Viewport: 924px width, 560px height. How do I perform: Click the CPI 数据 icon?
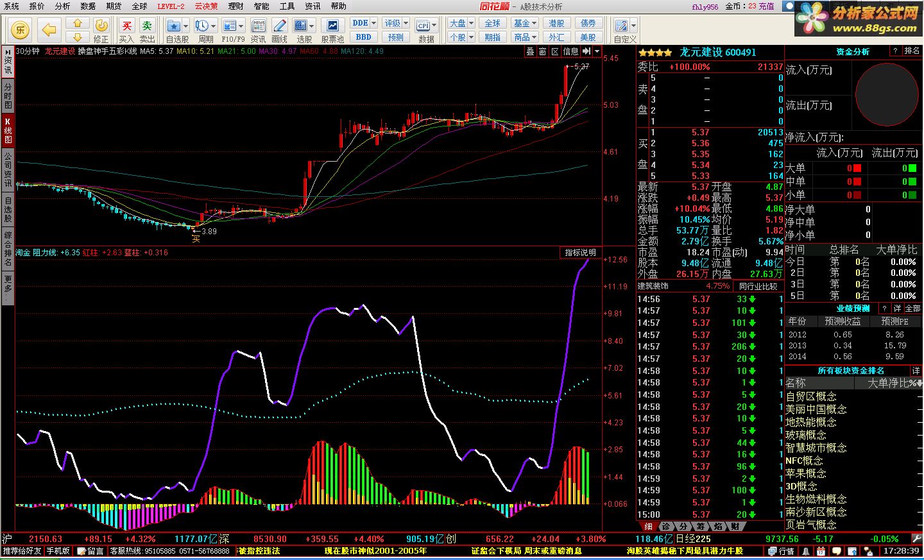424,26
